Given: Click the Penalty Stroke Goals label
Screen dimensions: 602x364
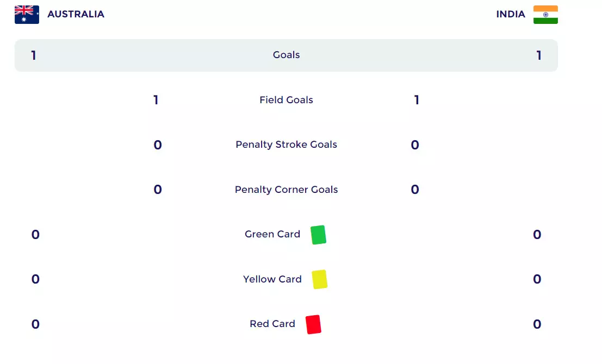Looking at the screenshot, I should point(286,145).
